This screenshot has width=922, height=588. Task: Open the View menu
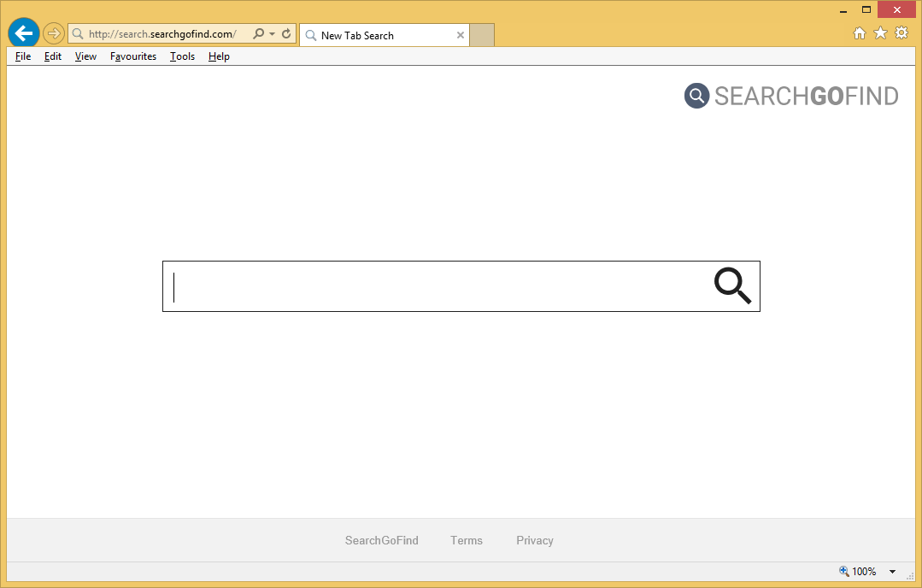(85, 56)
